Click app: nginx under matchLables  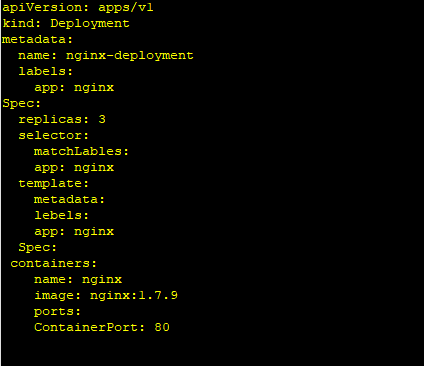[74, 168]
